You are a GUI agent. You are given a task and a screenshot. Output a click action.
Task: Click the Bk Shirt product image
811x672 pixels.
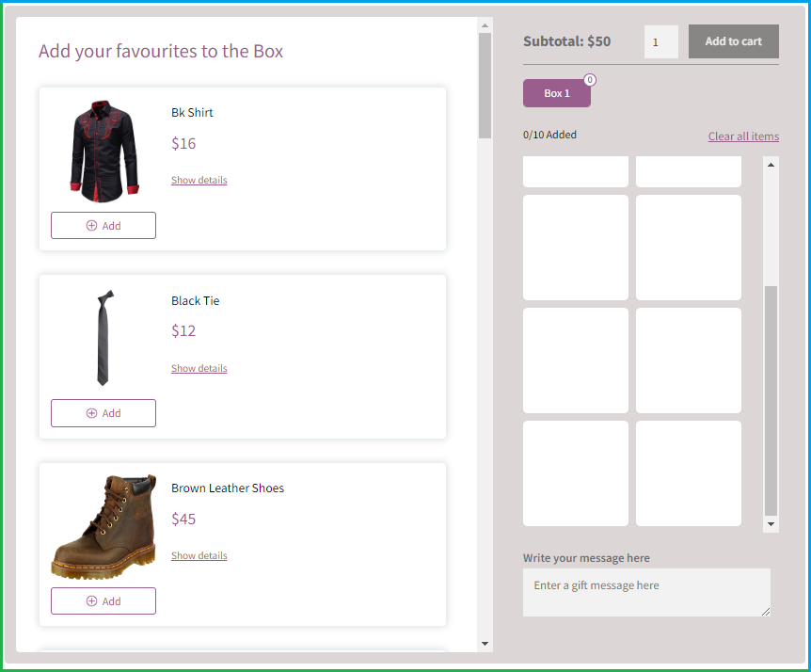104,151
